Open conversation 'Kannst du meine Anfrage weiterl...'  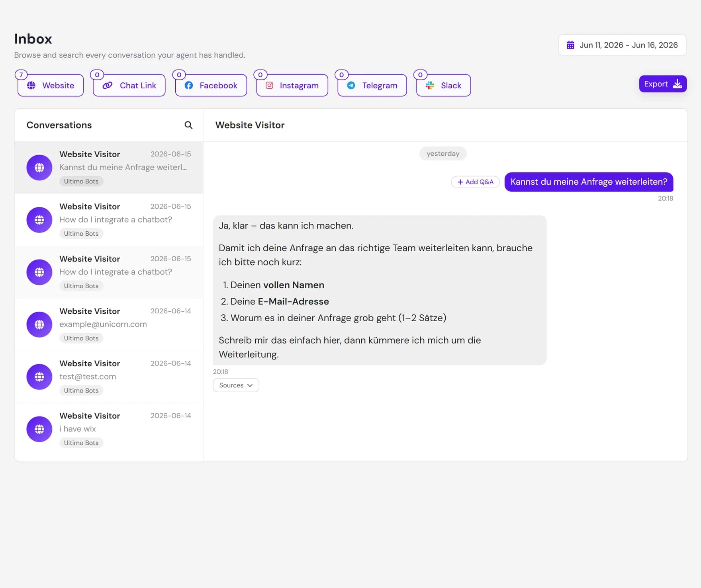click(x=109, y=168)
